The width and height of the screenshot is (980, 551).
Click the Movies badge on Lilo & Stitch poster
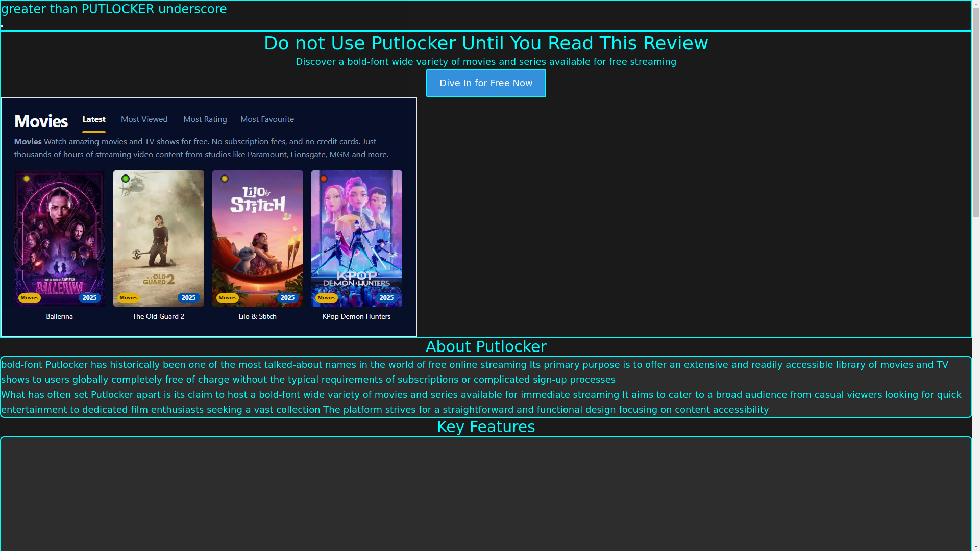(x=228, y=298)
